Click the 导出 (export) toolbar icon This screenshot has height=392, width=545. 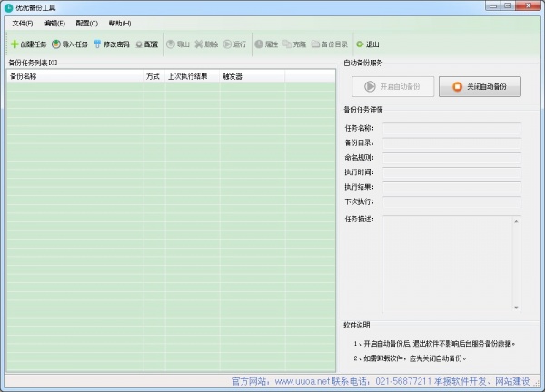coord(171,44)
